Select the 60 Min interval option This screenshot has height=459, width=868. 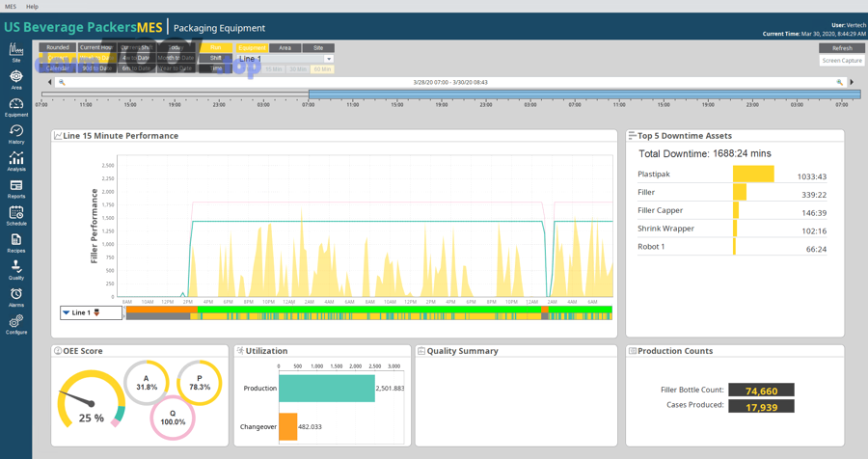pos(322,68)
